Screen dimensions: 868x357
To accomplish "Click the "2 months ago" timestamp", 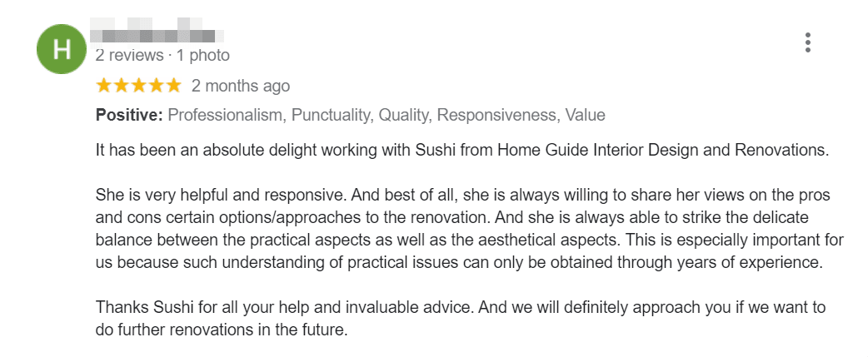I will [x=241, y=87].
